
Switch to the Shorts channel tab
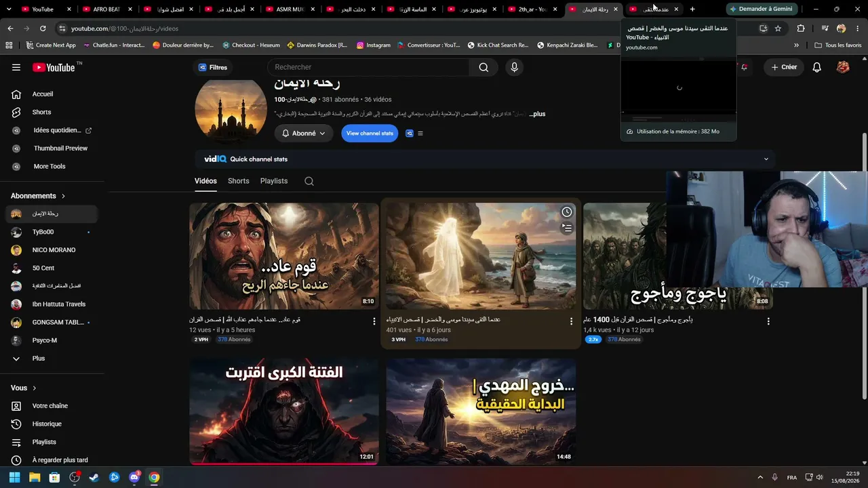point(239,181)
